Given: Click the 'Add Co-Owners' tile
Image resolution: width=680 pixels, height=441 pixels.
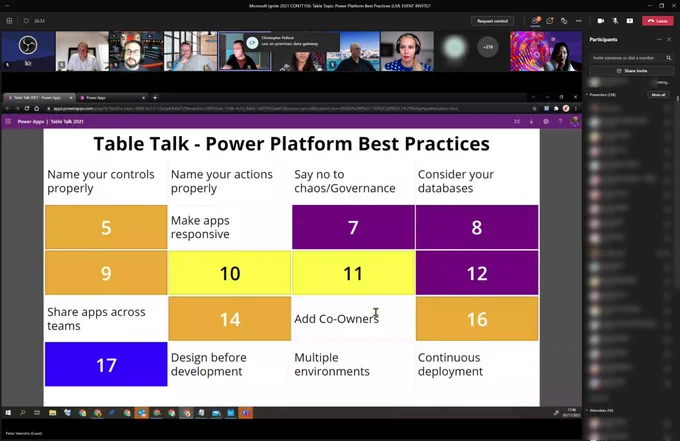Looking at the screenshot, I should (353, 319).
